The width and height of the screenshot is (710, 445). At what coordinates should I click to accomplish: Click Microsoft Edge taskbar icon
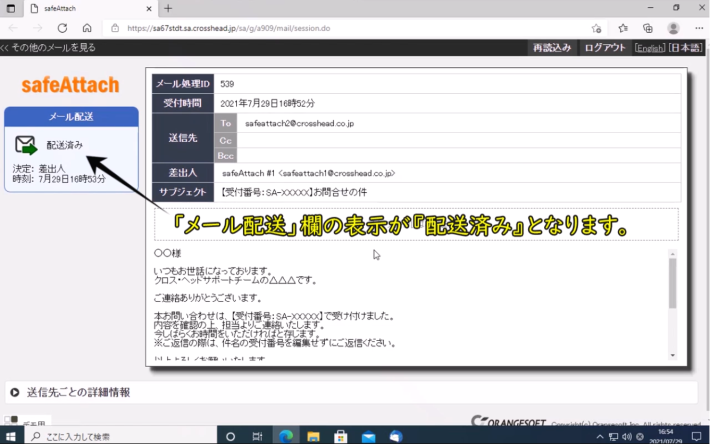point(286,436)
